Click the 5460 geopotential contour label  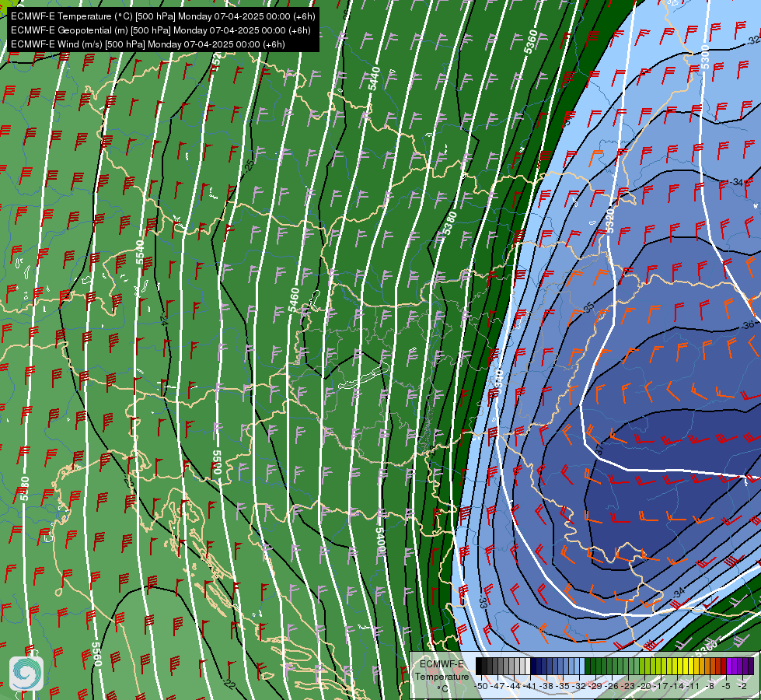click(x=294, y=299)
